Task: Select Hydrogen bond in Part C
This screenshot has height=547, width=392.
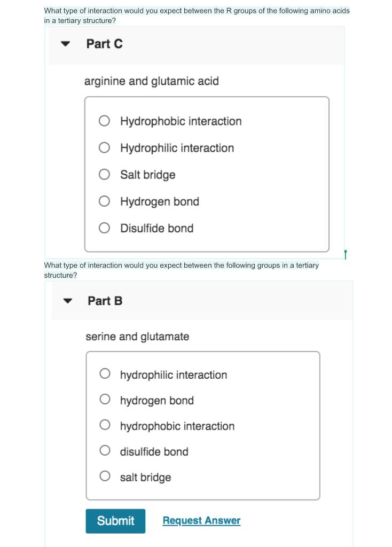Action: (x=105, y=201)
